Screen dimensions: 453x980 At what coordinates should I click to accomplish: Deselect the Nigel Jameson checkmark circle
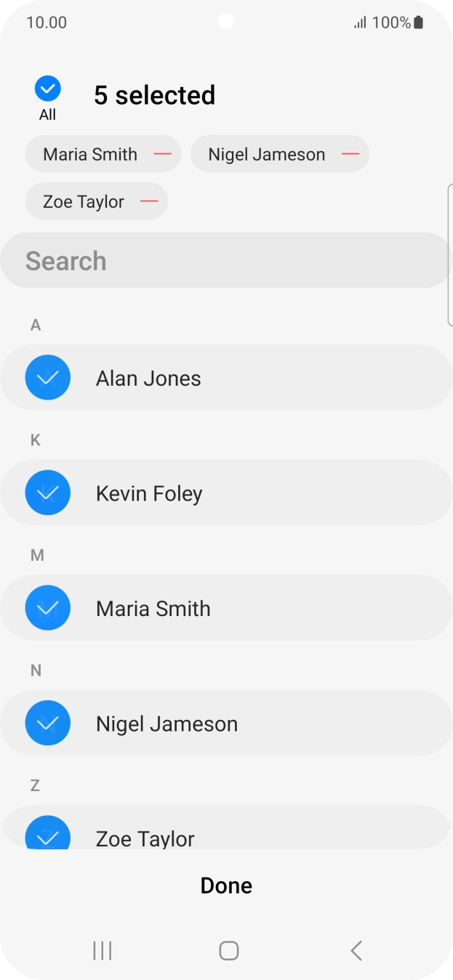point(48,724)
